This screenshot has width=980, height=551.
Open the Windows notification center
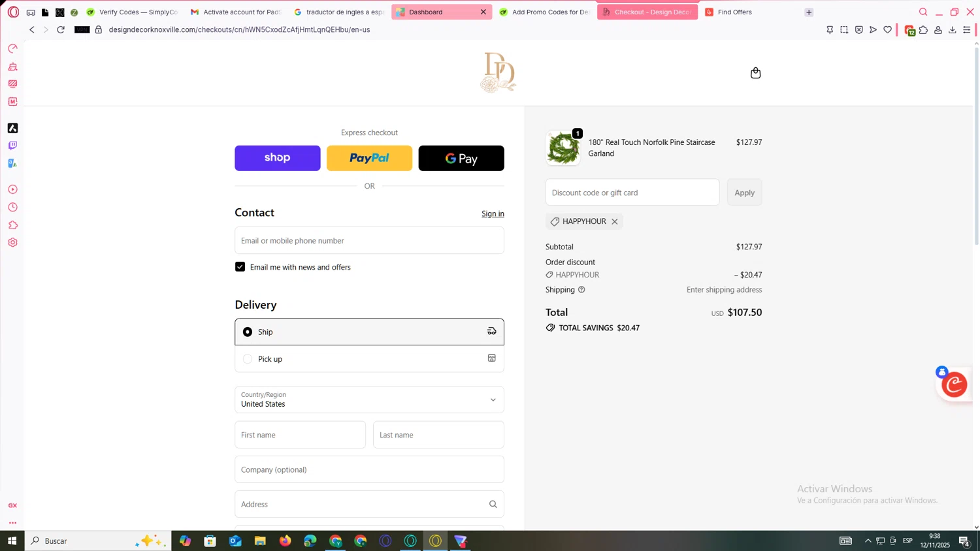[x=964, y=541]
